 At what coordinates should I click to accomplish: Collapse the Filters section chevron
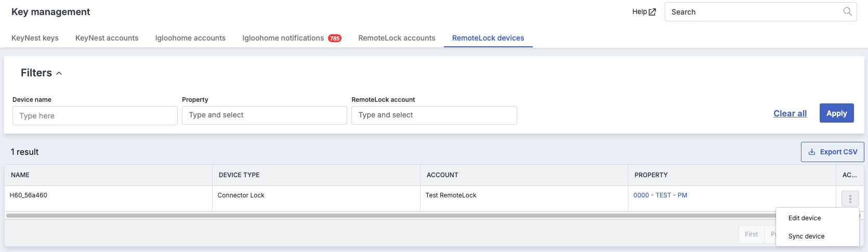tap(59, 73)
